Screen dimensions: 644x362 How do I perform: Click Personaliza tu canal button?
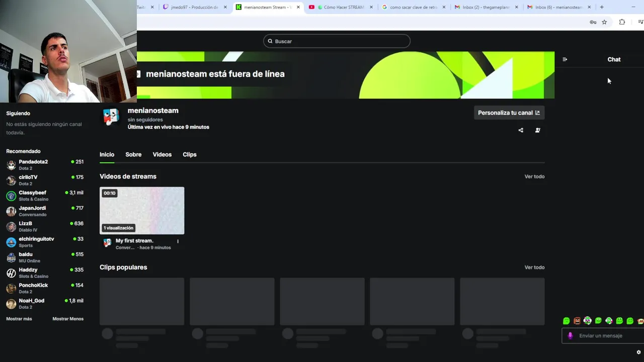509,113
